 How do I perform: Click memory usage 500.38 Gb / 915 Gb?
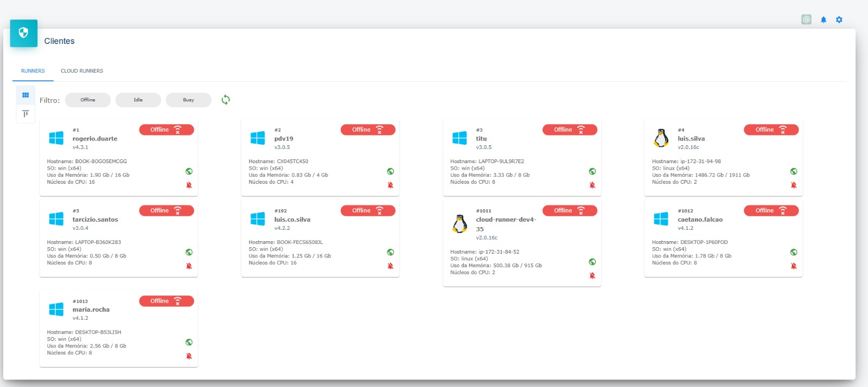point(518,266)
